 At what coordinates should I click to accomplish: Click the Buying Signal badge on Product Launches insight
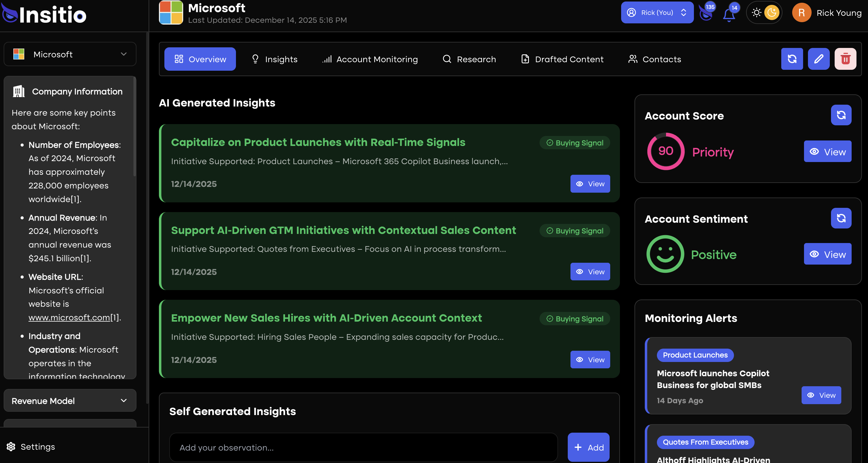point(574,143)
